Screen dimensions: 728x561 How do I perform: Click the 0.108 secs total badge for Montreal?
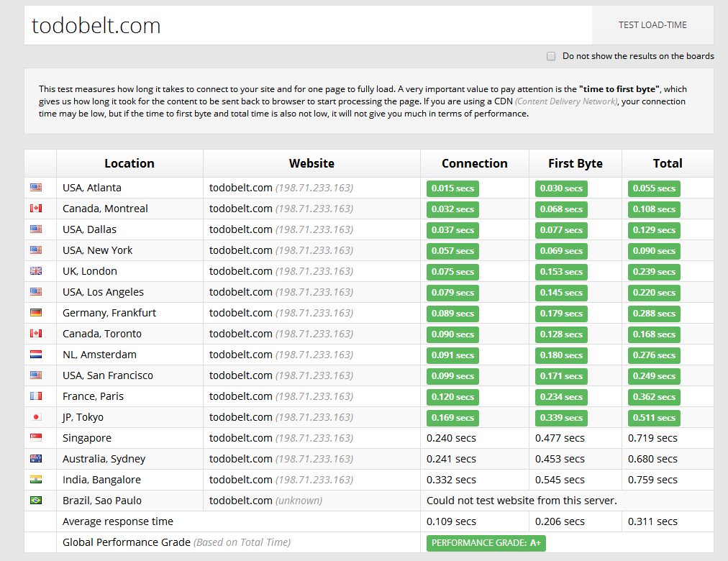click(654, 209)
